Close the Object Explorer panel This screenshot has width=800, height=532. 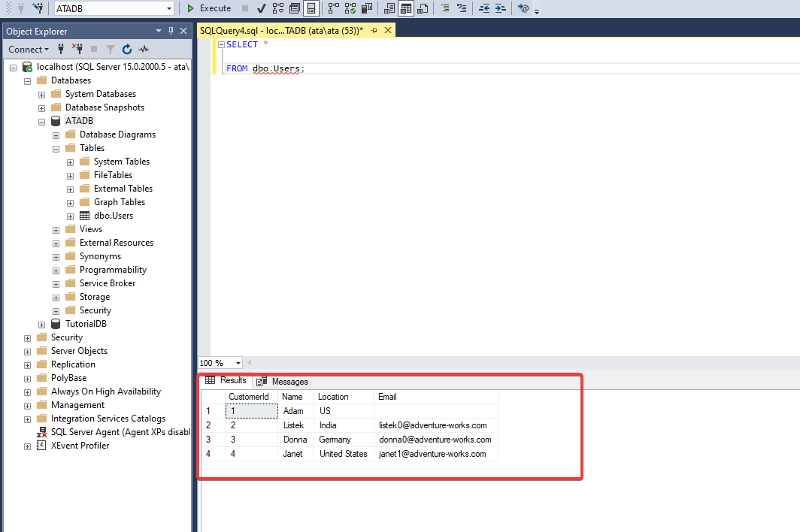183,31
